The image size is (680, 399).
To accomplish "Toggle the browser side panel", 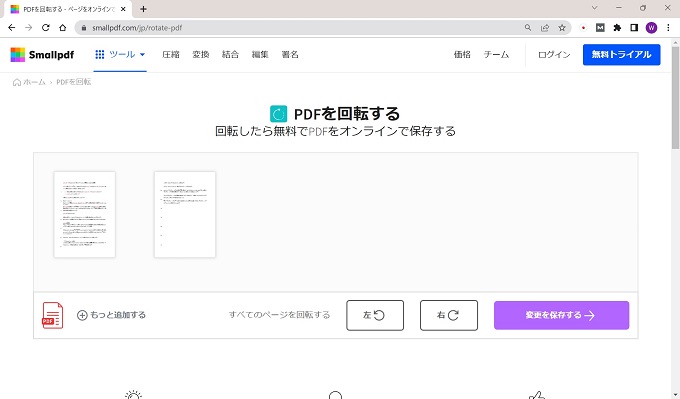I will point(634,28).
